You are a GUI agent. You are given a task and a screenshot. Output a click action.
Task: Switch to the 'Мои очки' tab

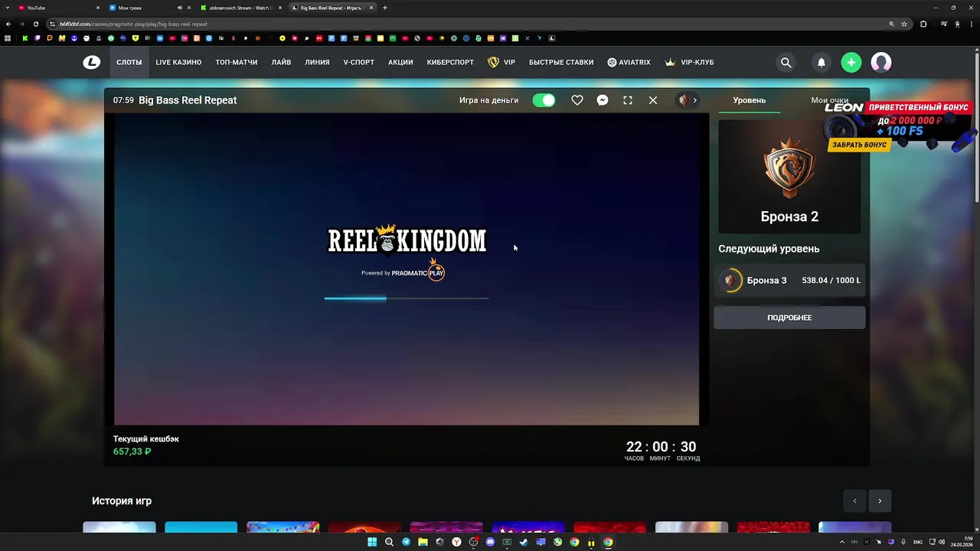(x=829, y=100)
